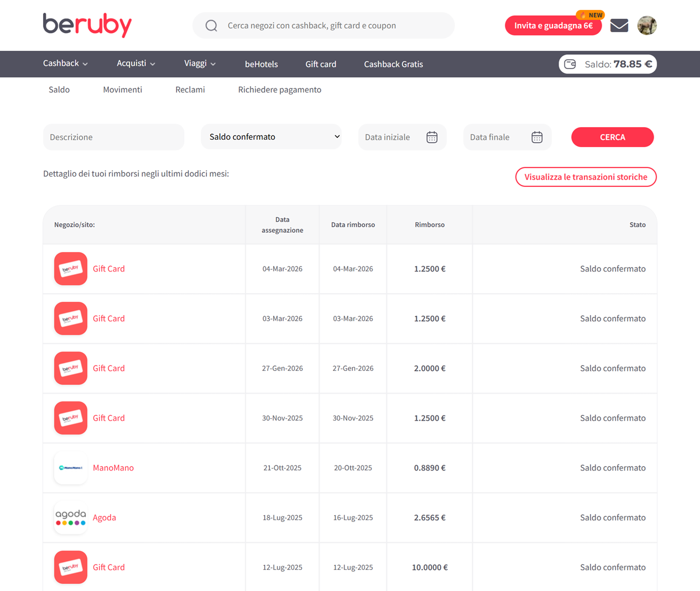
Task: Switch to the Reclami tab
Action: 190,90
